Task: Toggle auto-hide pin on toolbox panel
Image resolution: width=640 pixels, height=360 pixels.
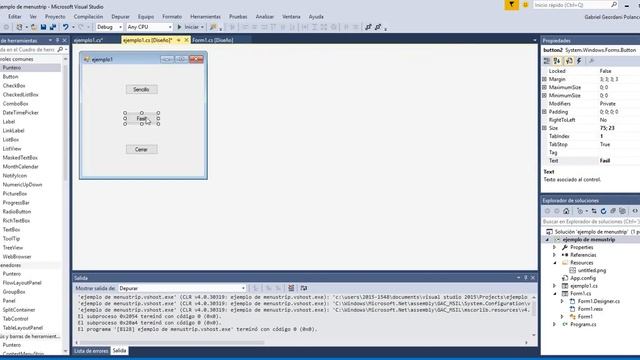Action: pos(58,40)
